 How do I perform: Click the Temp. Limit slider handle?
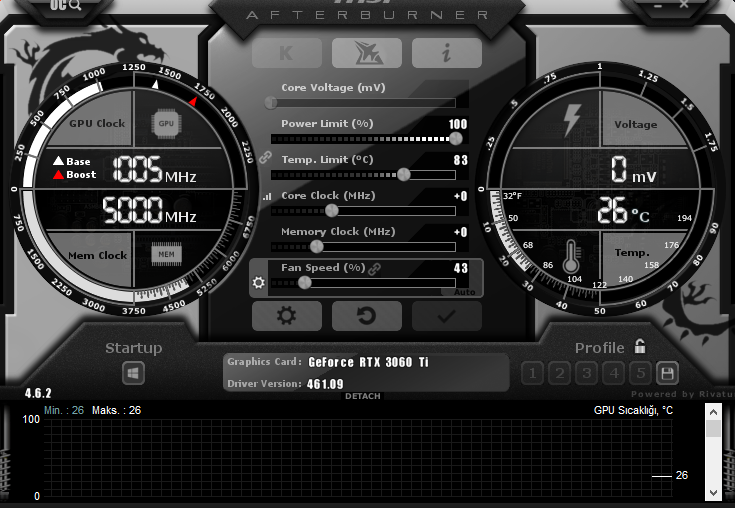pyautogui.click(x=404, y=175)
